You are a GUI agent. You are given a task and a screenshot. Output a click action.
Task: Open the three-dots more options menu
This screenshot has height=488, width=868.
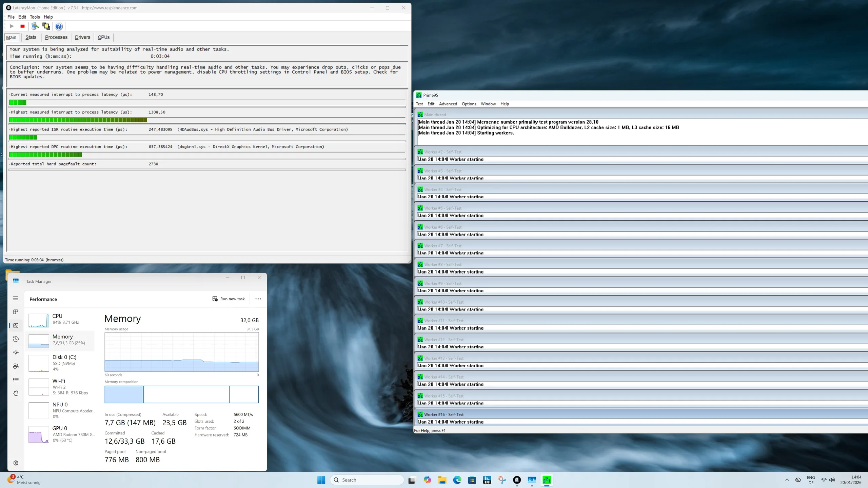tap(258, 299)
